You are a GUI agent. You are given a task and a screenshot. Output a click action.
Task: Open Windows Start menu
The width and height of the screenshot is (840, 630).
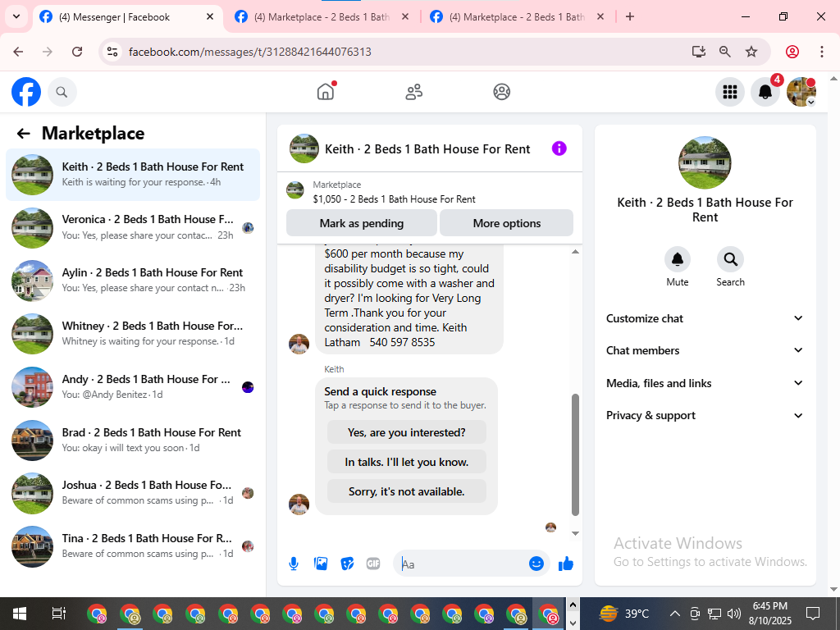(20, 614)
